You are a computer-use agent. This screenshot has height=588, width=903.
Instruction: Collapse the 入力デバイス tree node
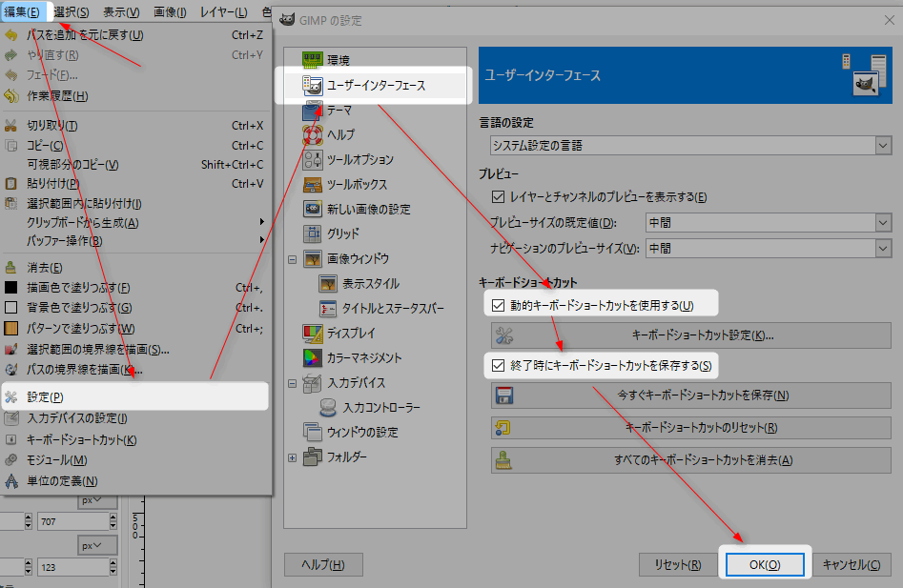(293, 383)
